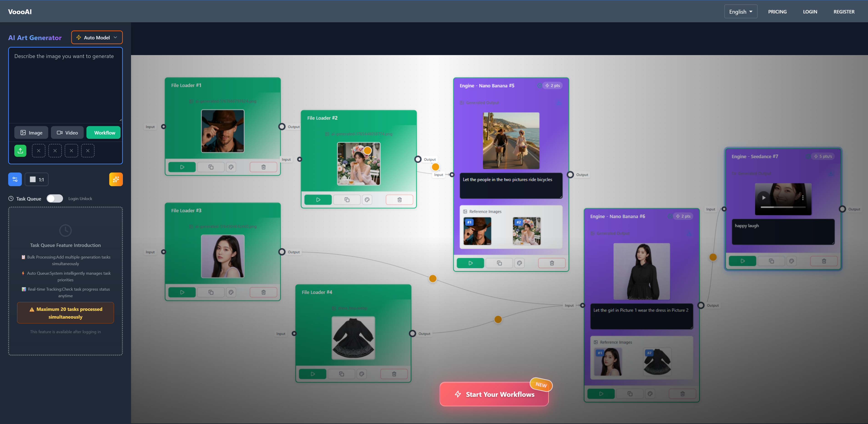This screenshot has height=424, width=868.
Task: Click the orange magic enhance prompt icon
Action: coord(116,179)
